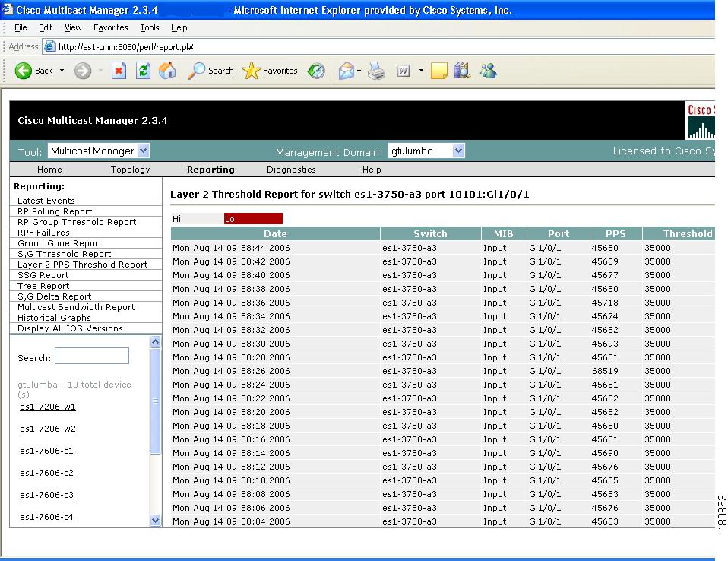This screenshot has width=728, height=561.
Task: Expand the Forward button history dropdown arrow
Action: click(100, 71)
